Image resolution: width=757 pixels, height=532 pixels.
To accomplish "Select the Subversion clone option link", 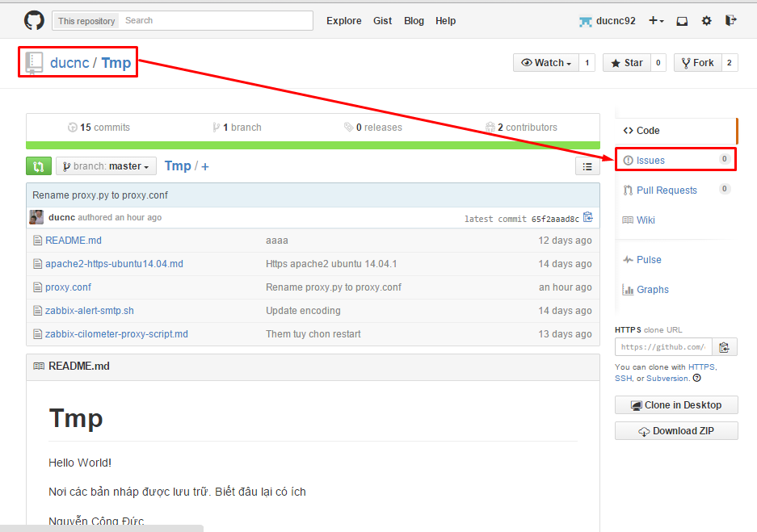I will [667, 378].
